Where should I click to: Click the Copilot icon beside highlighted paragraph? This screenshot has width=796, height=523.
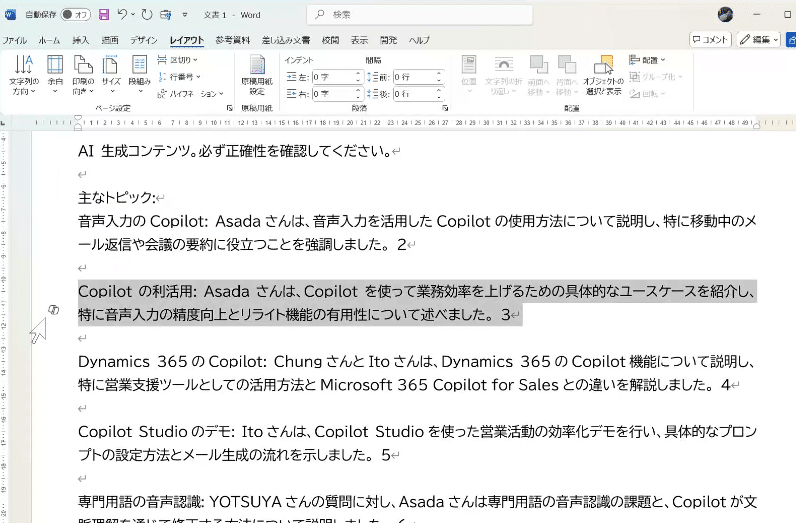point(53,310)
